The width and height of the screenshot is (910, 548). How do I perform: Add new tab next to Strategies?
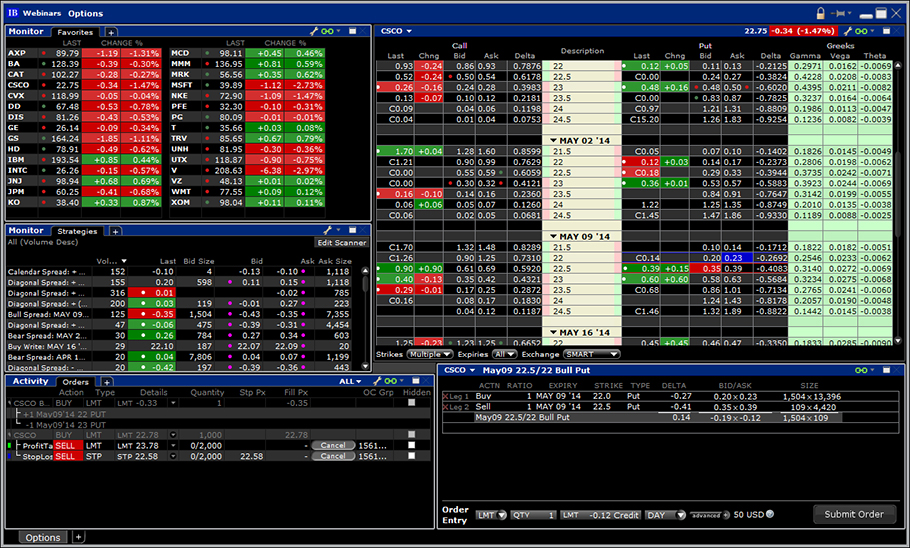pos(115,232)
